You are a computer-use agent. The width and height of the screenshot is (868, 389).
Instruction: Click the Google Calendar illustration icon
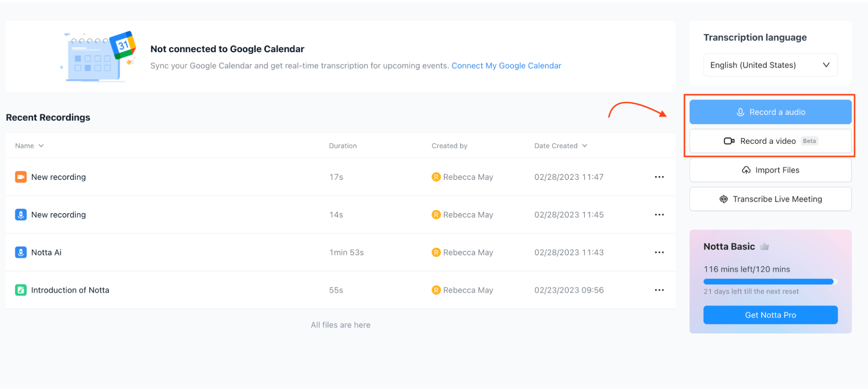tap(99, 56)
